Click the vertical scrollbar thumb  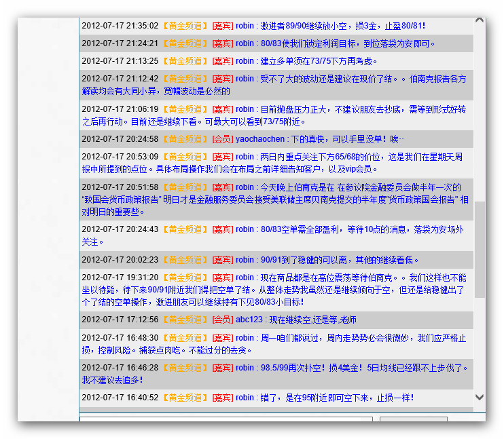pos(480,249)
